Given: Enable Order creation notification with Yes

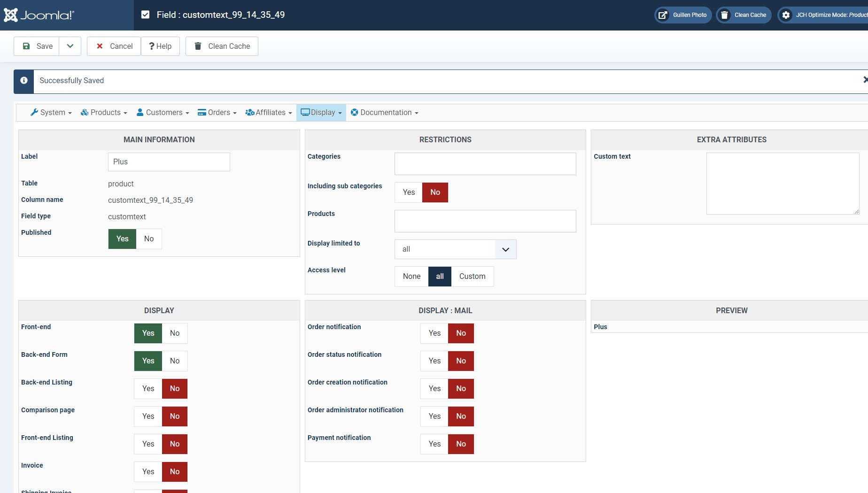Looking at the screenshot, I should [x=434, y=389].
